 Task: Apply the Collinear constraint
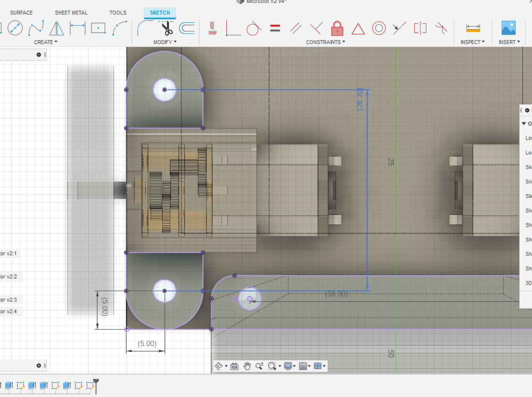[x=399, y=28]
